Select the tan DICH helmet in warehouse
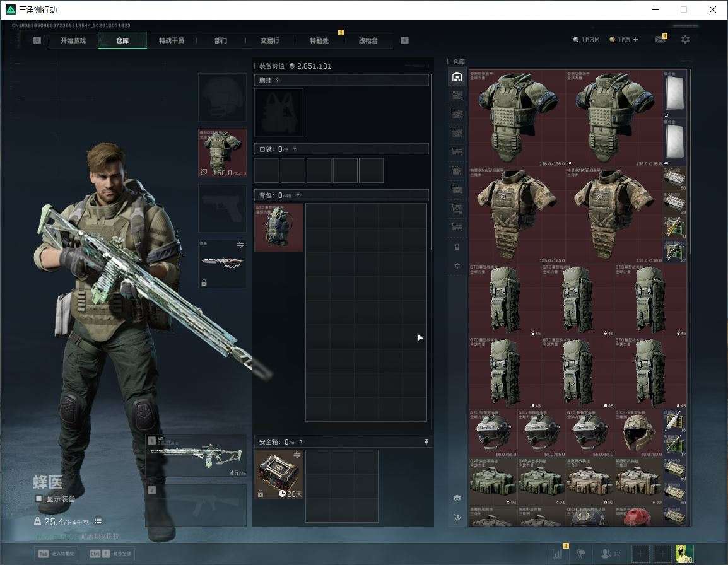Image resolution: width=728 pixels, height=565 pixels. (x=638, y=433)
